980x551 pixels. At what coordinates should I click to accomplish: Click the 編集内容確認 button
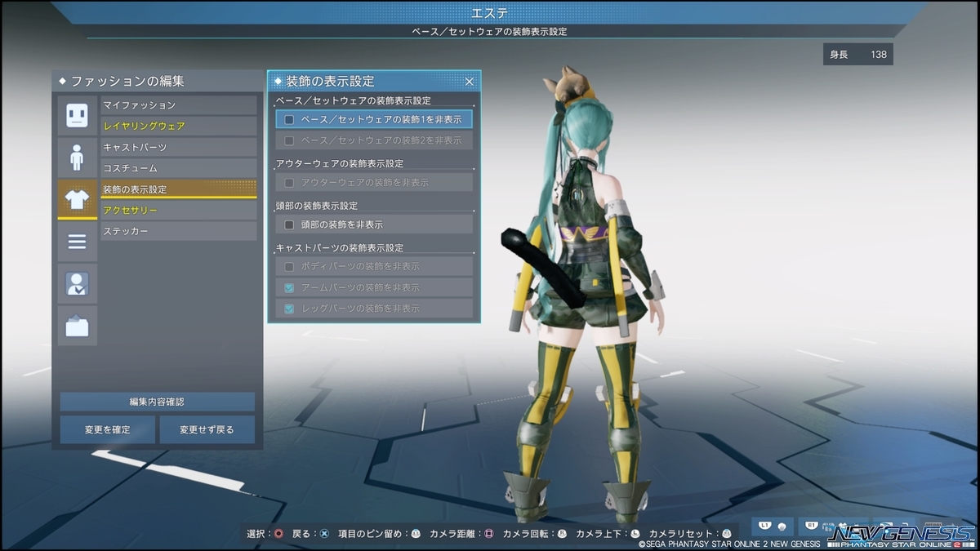point(157,402)
